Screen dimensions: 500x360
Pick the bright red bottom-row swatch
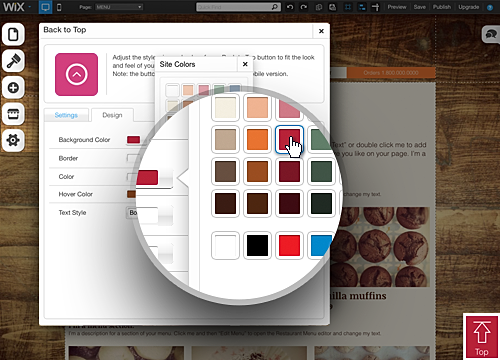pyautogui.click(x=289, y=245)
